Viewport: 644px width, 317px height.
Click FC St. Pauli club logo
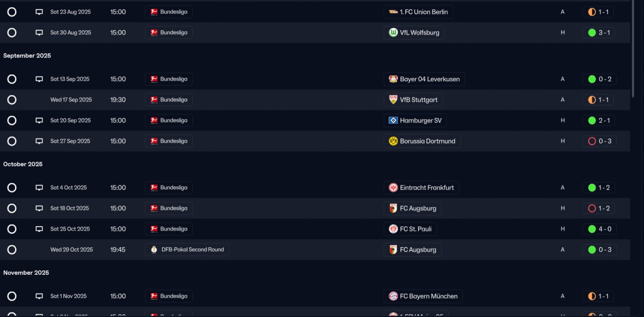393,229
